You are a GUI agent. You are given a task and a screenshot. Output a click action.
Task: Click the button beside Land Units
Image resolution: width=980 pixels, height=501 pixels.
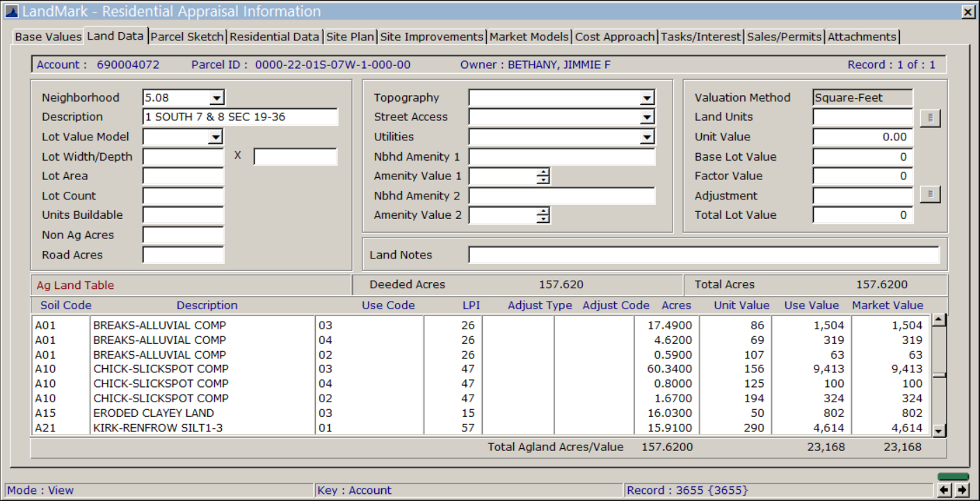pos(930,118)
